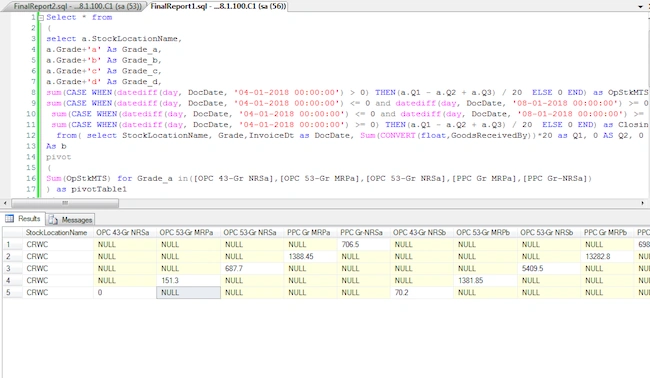Viewport: 650px width, 378px height.
Task: Select the StockLocationName column header
Action: [x=56, y=233]
